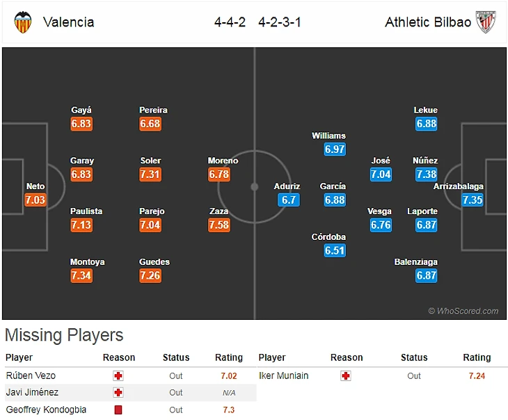Click the Valencia team name

tap(68, 22)
